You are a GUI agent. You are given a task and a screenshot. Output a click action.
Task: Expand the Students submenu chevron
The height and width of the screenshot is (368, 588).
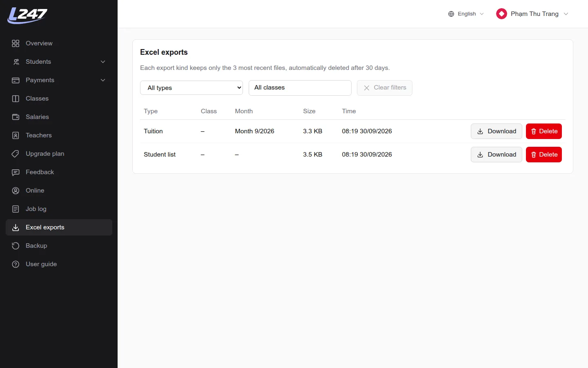pos(103,62)
